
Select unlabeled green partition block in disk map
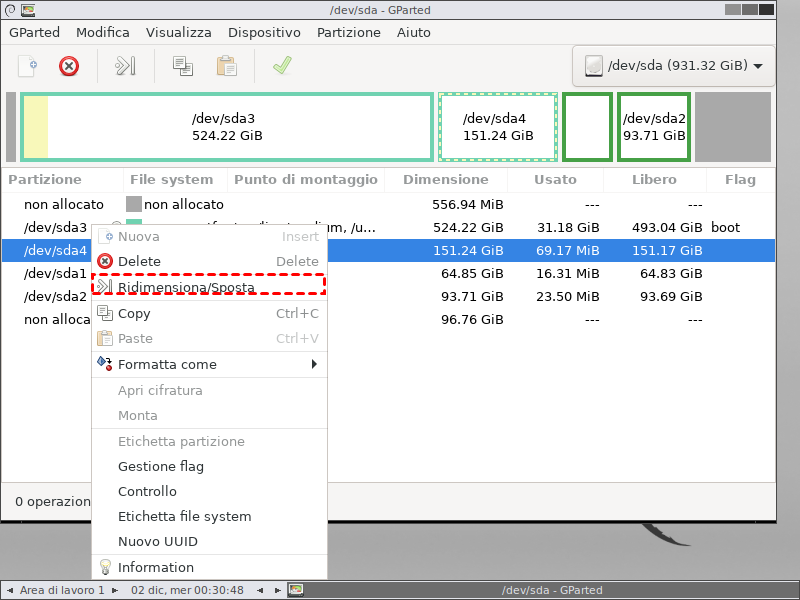click(x=587, y=127)
